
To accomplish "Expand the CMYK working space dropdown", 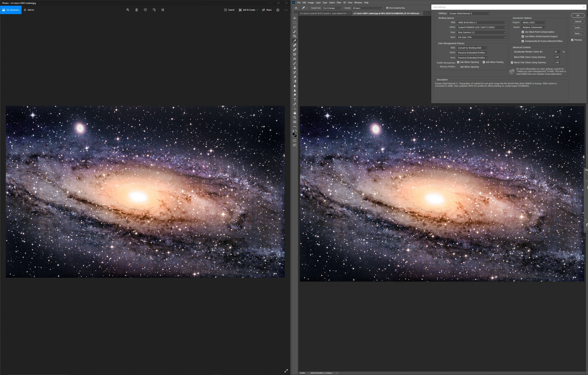I will click(x=481, y=27).
